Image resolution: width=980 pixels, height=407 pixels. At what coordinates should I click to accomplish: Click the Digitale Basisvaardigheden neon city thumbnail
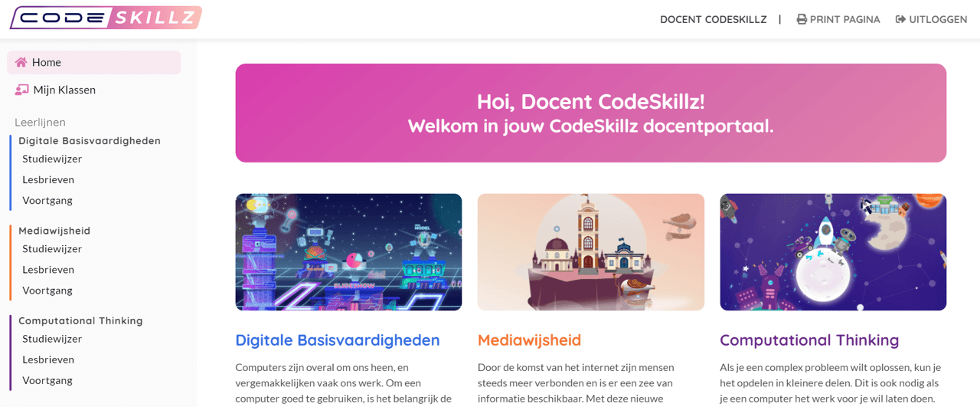tap(348, 252)
